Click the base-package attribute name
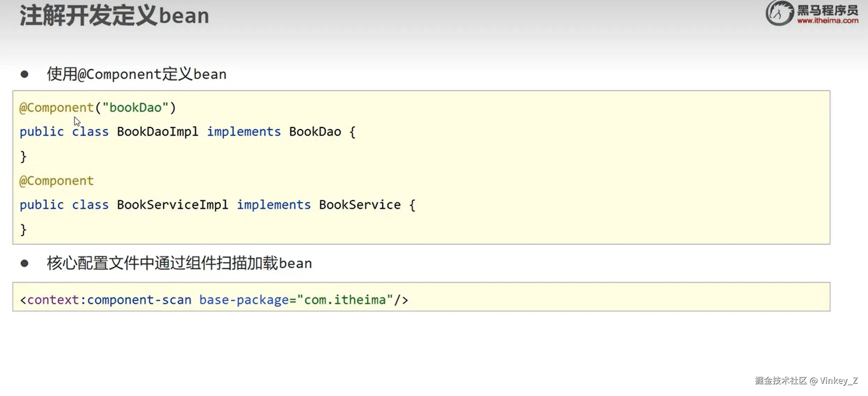This screenshot has height=396, width=868. pos(244,300)
